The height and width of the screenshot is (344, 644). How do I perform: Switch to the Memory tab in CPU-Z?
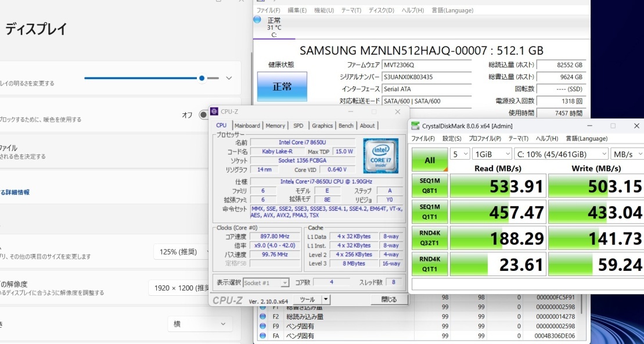coord(275,126)
